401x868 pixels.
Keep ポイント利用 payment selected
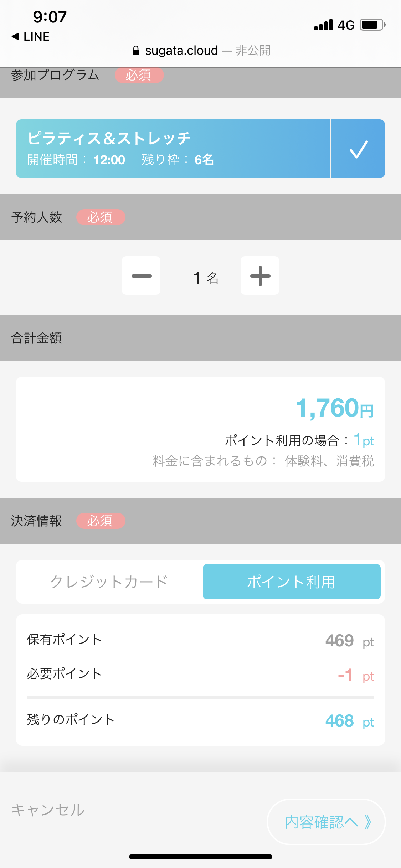point(291,582)
